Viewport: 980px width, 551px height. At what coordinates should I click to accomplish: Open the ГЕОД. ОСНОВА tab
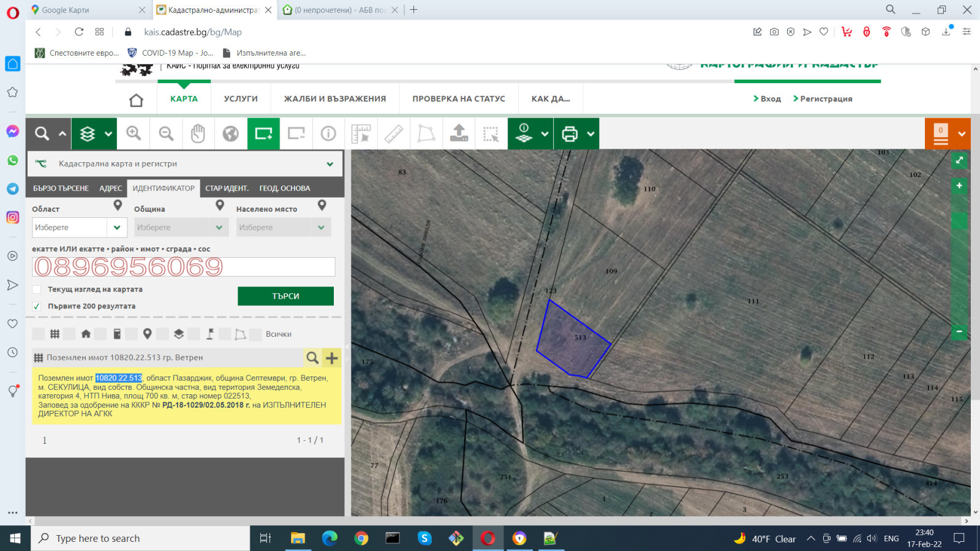pos(285,189)
